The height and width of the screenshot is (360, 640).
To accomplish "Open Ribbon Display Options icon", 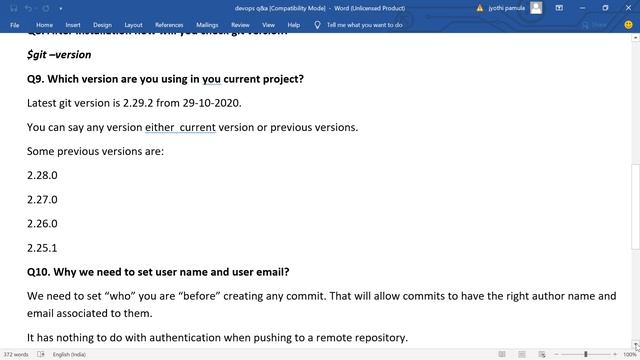I will [559, 8].
